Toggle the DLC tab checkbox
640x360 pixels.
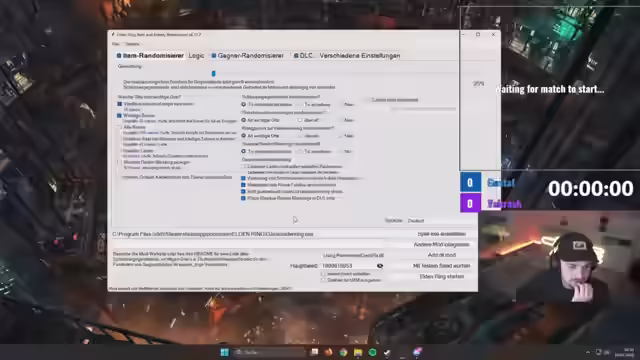[x=296, y=56]
